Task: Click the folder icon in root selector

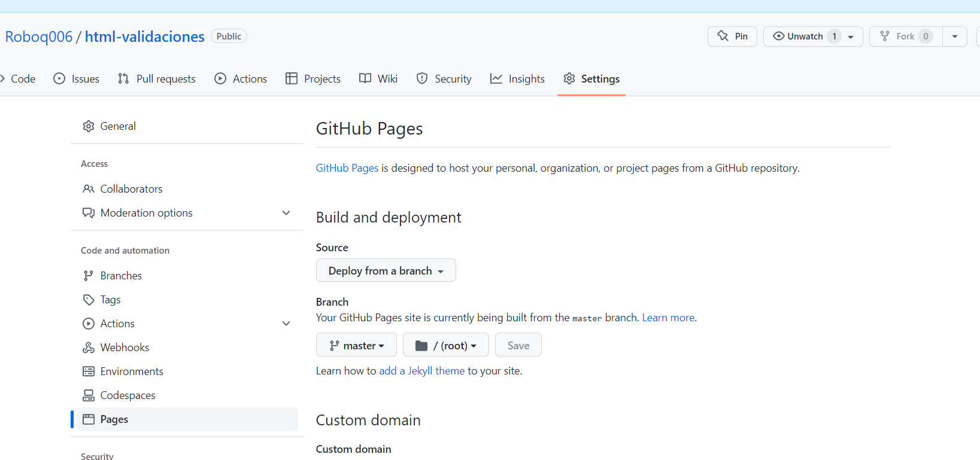Action: [x=421, y=346]
